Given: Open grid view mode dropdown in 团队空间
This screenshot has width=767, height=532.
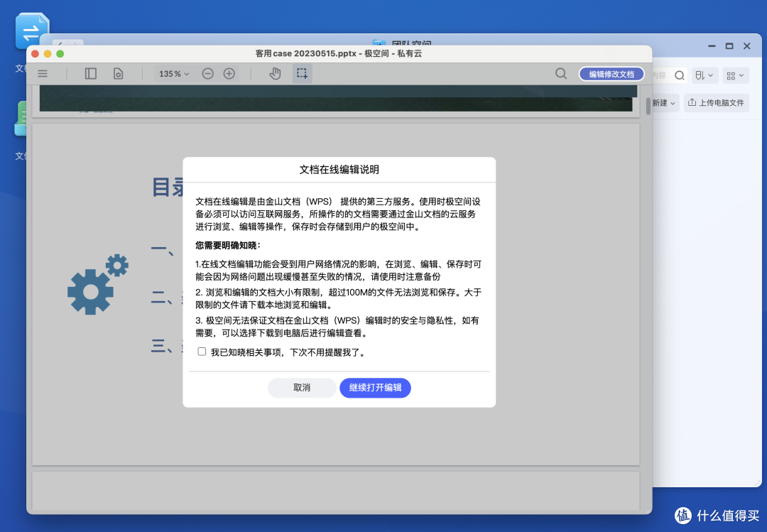Looking at the screenshot, I should (x=735, y=76).
